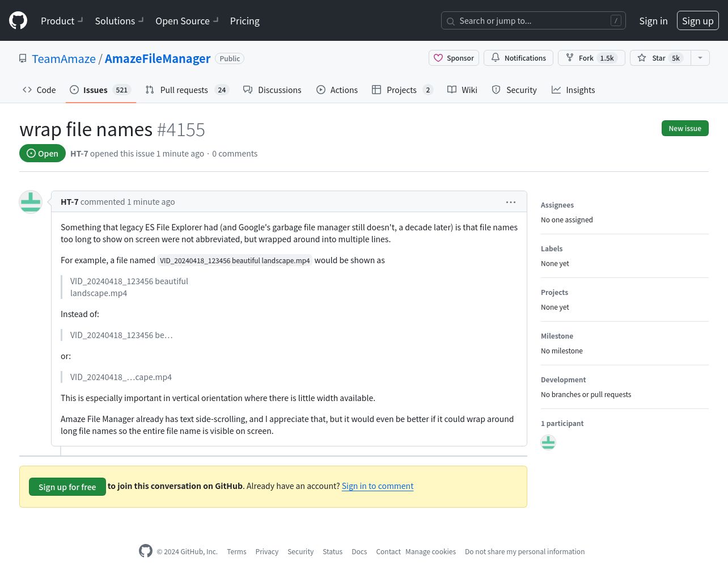Click the Star count 5k badge
This screenshot has height=582, width=728.
[676, 58]
